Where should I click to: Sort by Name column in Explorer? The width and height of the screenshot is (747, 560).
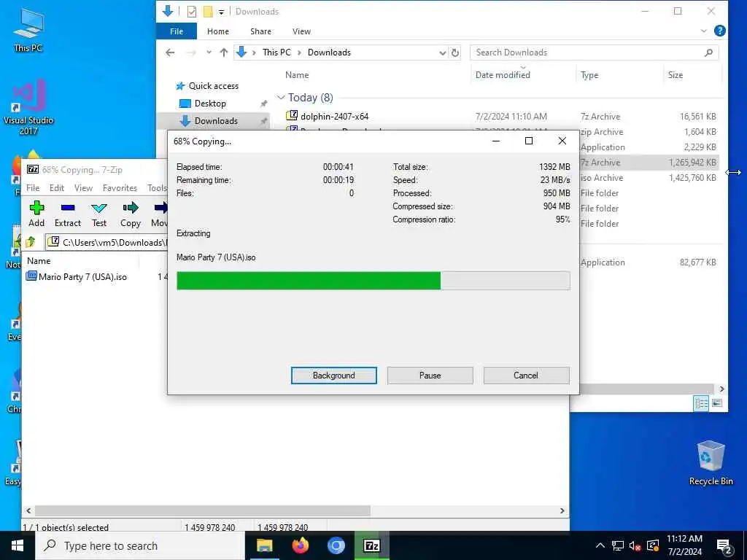[x=297, y=75]
